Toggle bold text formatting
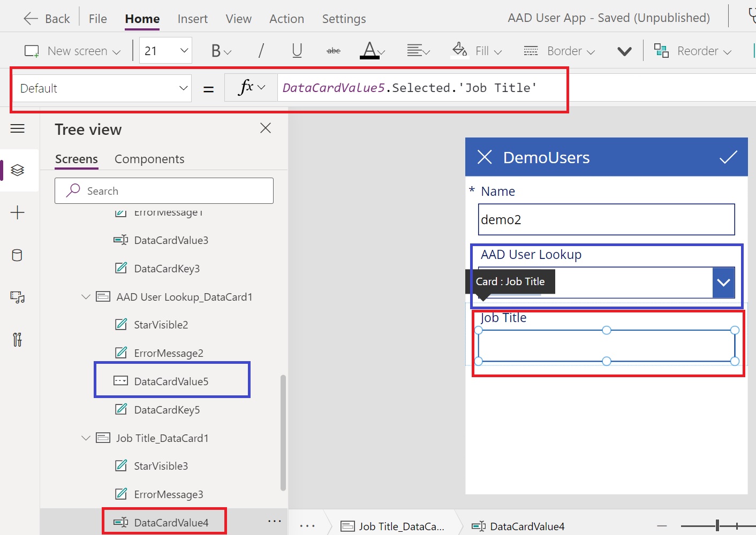756x535 pixels. pyautogui.click(x=218, y=50)
